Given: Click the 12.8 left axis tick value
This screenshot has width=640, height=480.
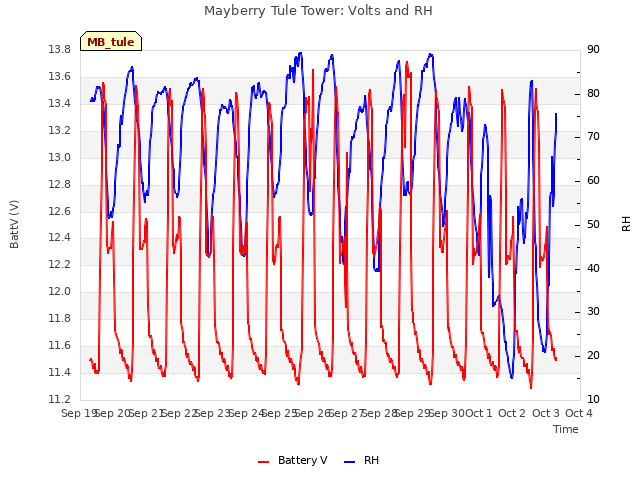Looking at the screenshot, I should (x=60, y=184).
